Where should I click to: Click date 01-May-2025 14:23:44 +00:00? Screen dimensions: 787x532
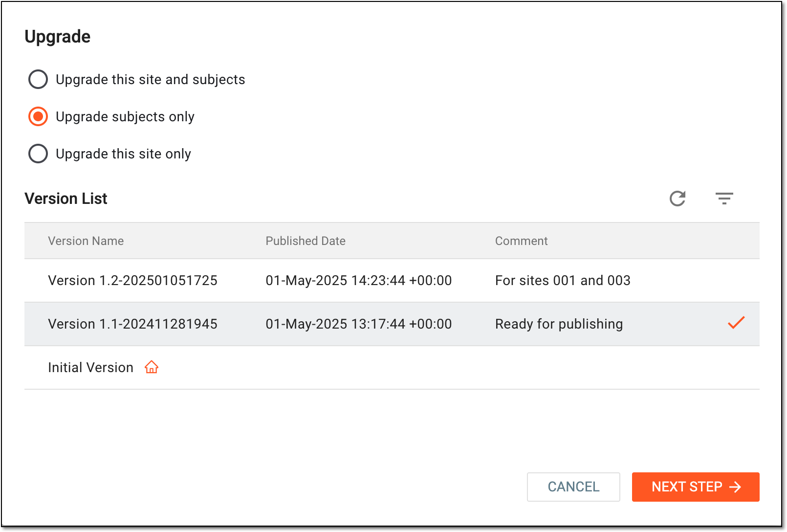click(x=359, y=280)
